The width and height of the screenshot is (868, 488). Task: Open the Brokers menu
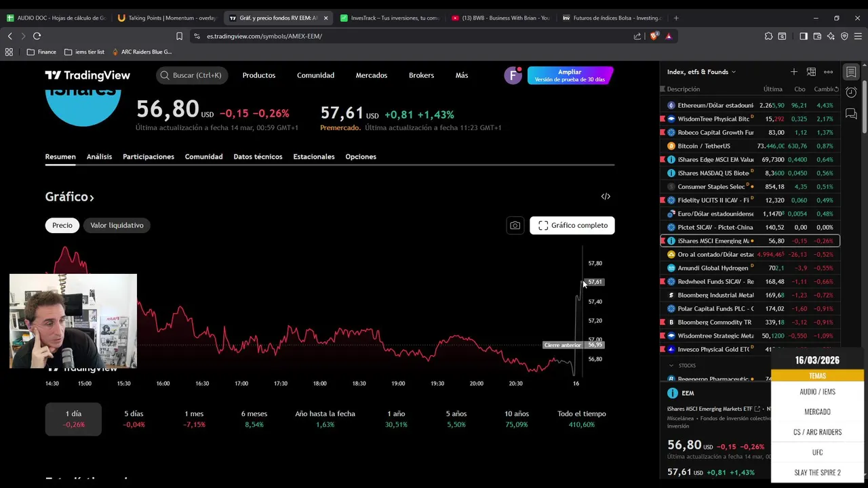click(x=421, y=75)
